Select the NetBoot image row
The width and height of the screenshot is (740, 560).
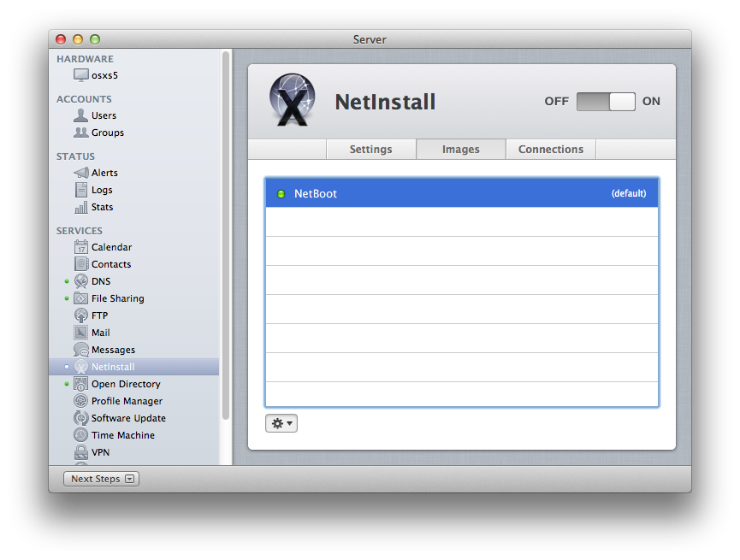click(462, 193)
